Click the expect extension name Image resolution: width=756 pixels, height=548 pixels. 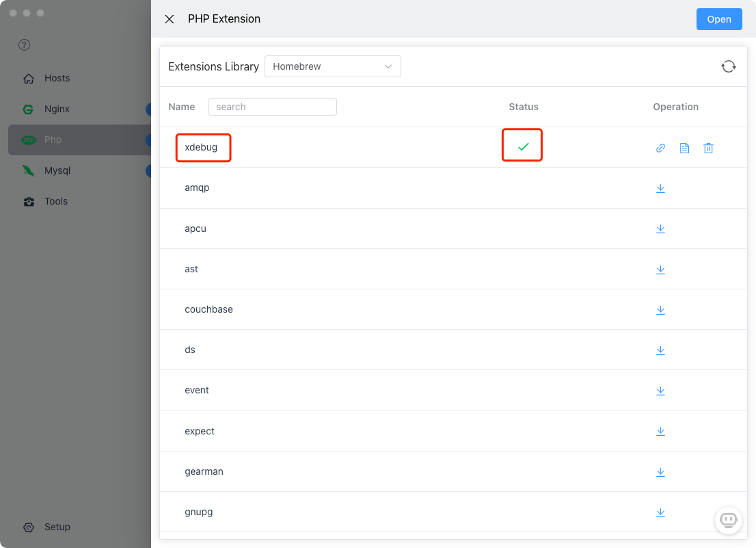point(200,431)
